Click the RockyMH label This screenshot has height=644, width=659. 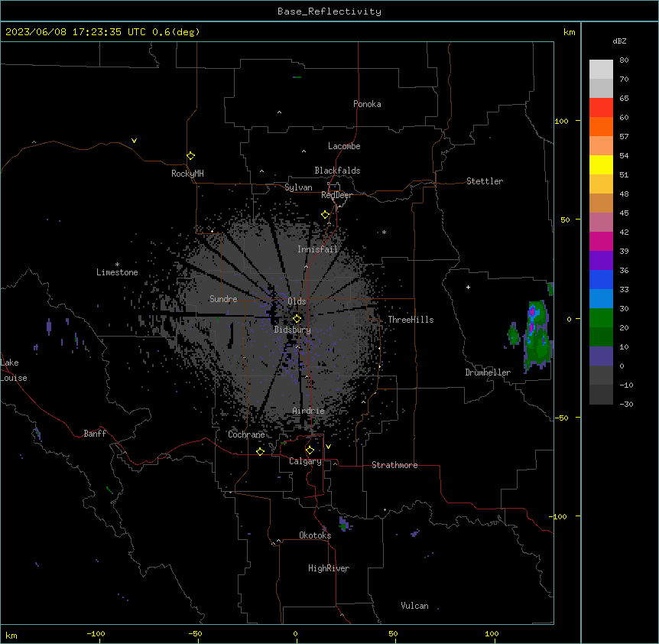pos(187,174)
